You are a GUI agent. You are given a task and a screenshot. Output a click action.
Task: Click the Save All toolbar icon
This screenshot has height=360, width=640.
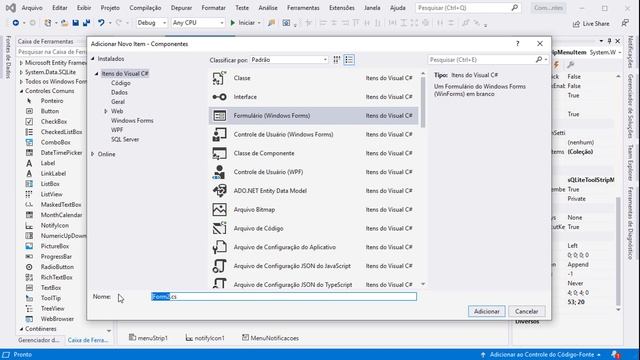click(x=86, y=23)
